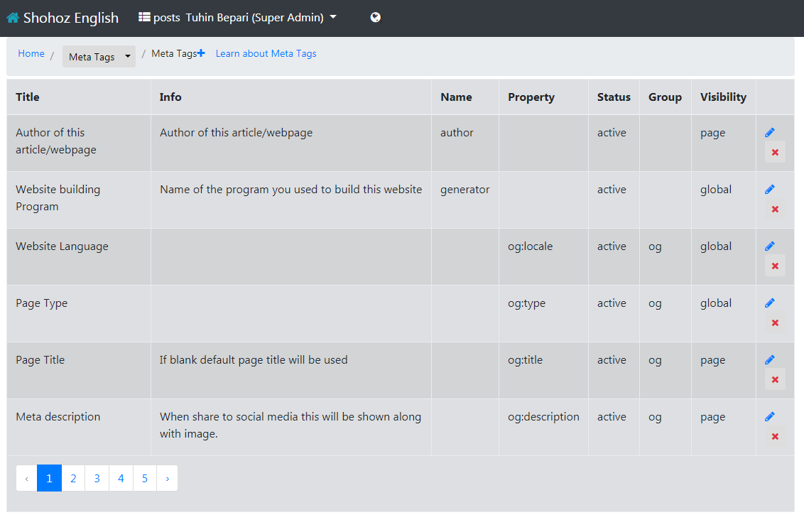Click the blue plus icon after Meta Tags
The height and width of the screenshot is (532, 804).
(201, 53)
